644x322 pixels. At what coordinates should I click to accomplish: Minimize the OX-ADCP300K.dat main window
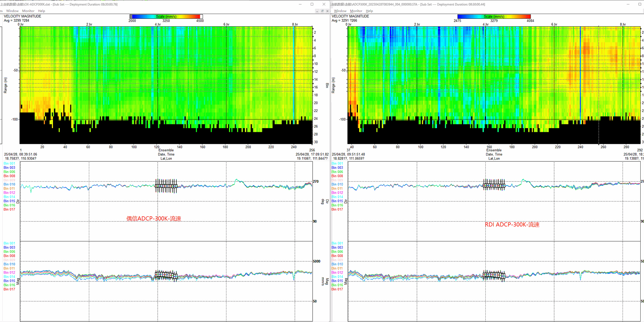tap(300, 4)
